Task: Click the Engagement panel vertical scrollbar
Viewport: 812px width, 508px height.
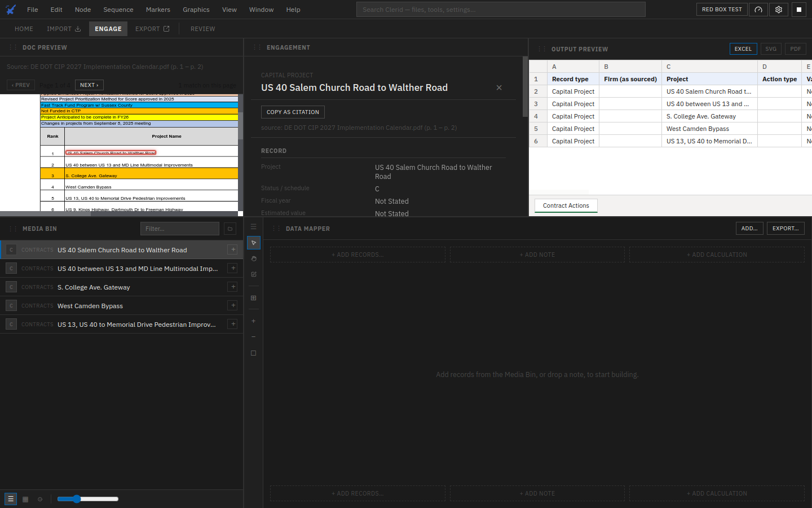Action: (x=526, y=87)
